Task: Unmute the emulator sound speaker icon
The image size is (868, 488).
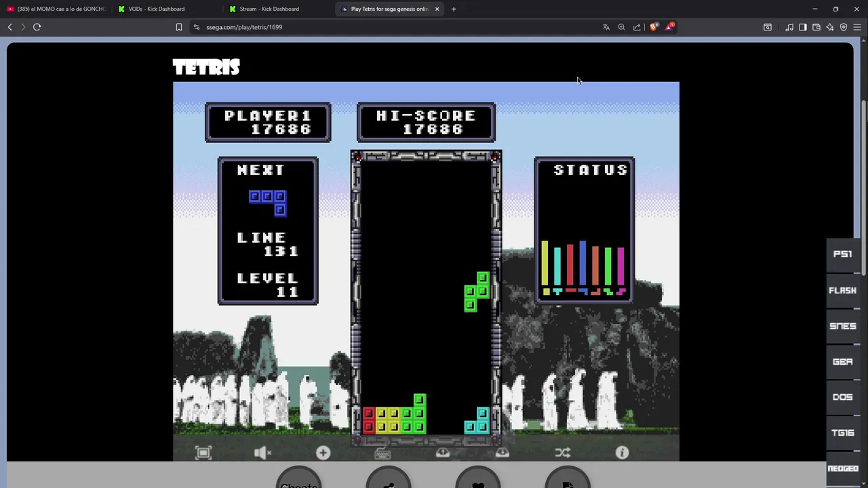Action: point(262,453)
